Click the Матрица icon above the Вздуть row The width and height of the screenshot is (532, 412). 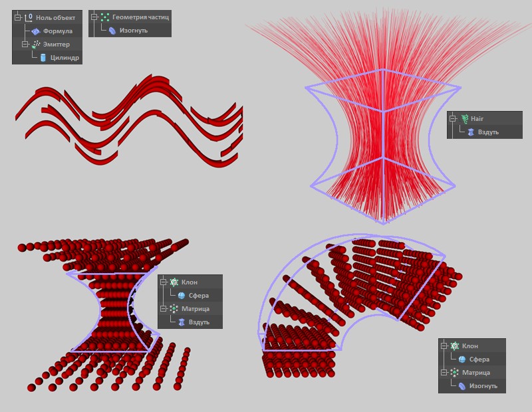pos(174,308)
